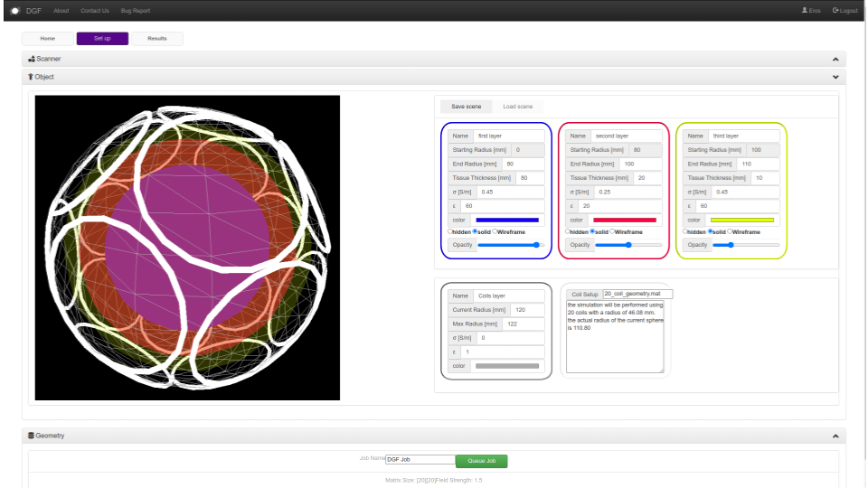Viewport: 868px width, 488px height.
Task: Click the Geometry section database icon
Action: pyautogui.click(x=31, y=436)
